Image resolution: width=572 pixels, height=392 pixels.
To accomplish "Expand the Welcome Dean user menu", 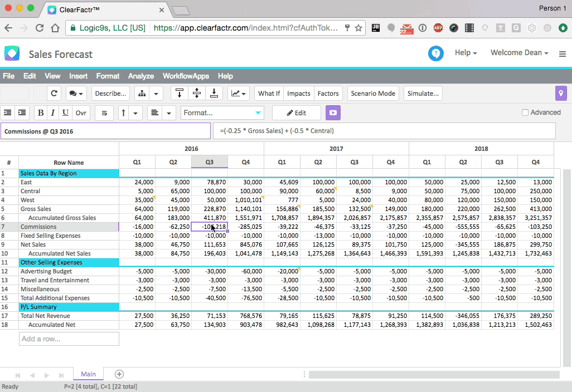I will (x=519, y=53).
